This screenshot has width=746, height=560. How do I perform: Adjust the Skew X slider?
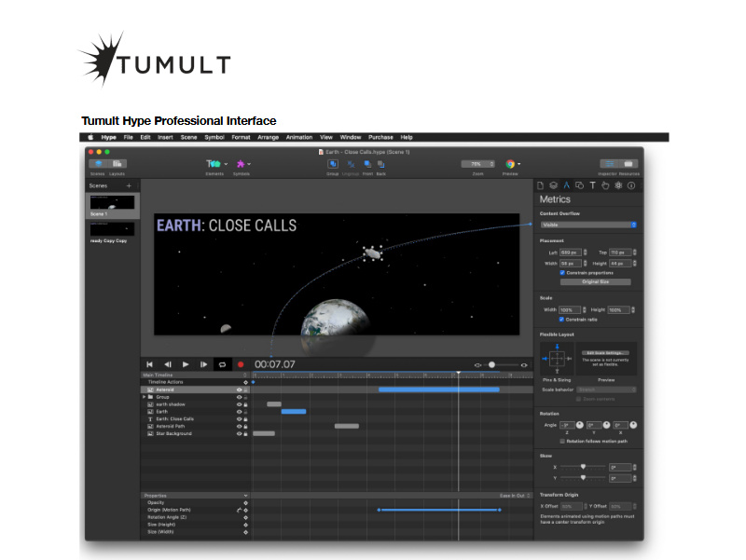point(583,467)
